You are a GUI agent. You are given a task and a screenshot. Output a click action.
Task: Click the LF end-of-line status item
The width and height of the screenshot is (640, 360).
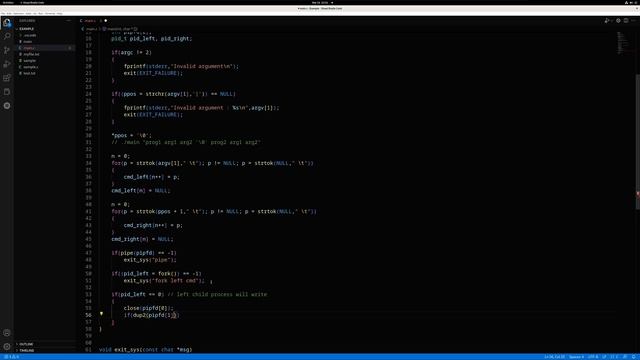[604, 357]
